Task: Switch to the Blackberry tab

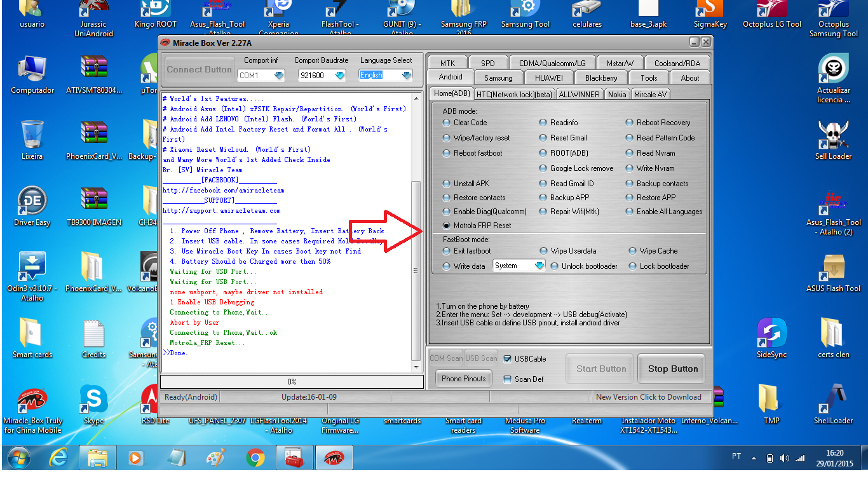Action: (600, 78)
